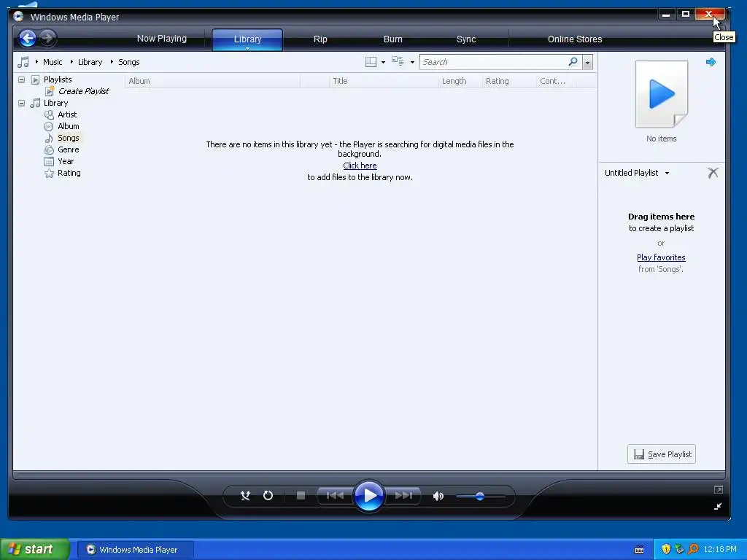The image size is (747, 560).
Task: Sort by the Album column header
Action: click(x=212, y=81)
